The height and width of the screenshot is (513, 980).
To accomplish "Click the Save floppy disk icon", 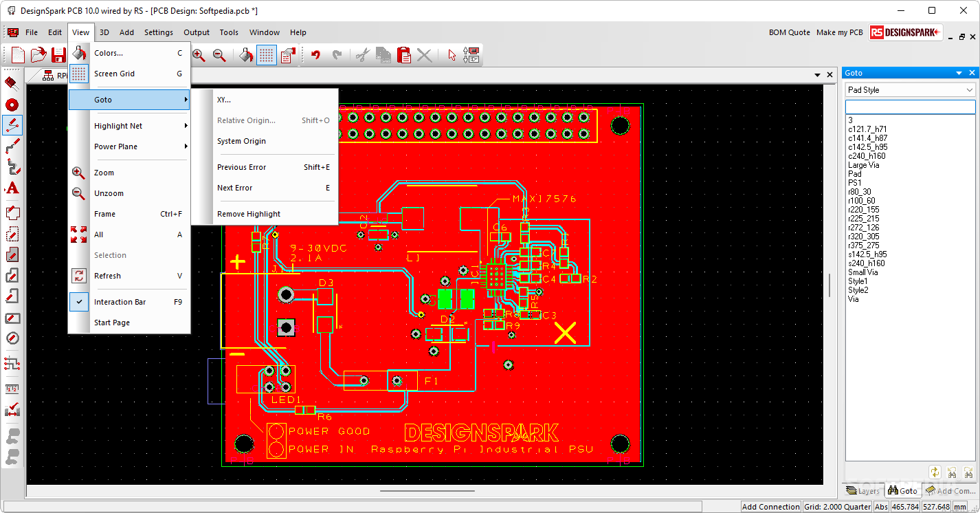I will 59,55.
